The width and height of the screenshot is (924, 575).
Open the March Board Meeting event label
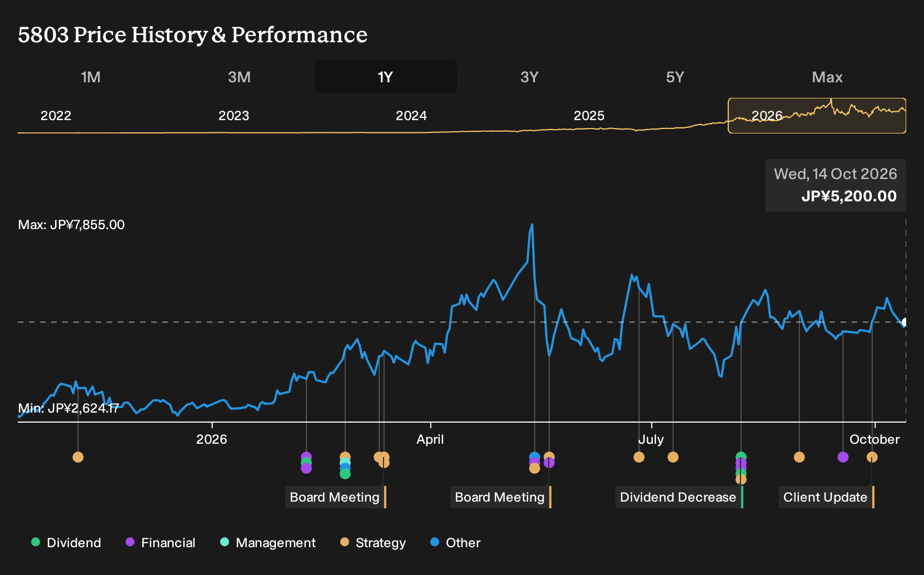point(335,497)
